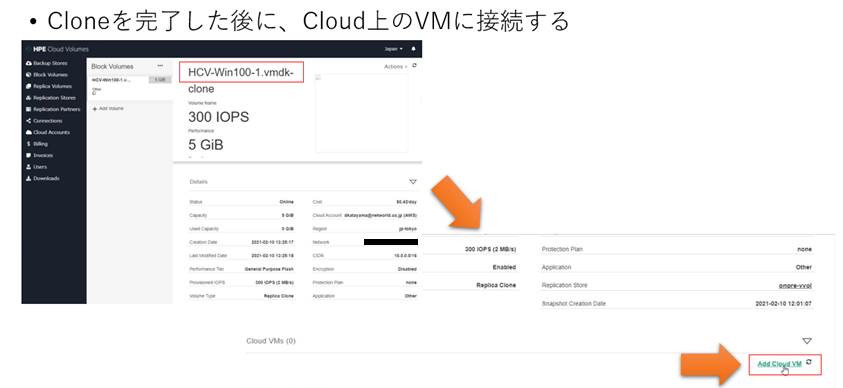This screenshot has height=388, width=843.
Task: Click the large 300 IOPS performance value
Action: (x=218, y=117)
